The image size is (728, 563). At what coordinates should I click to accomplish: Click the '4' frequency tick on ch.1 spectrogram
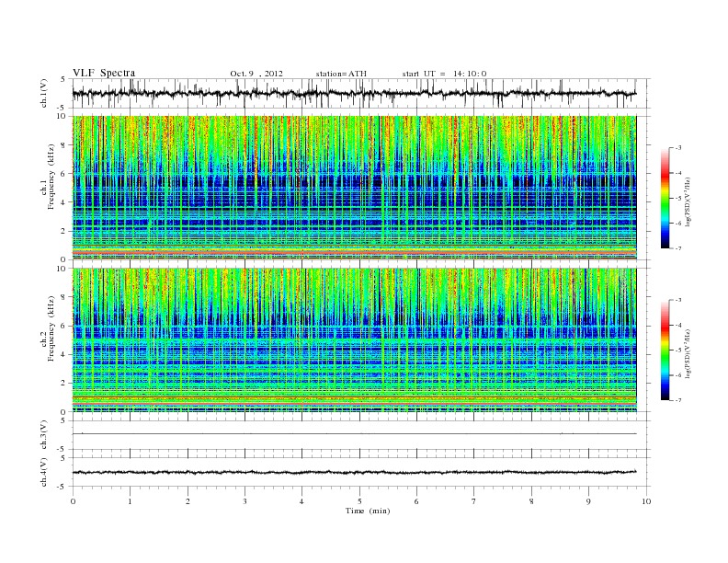click(63, 202)
